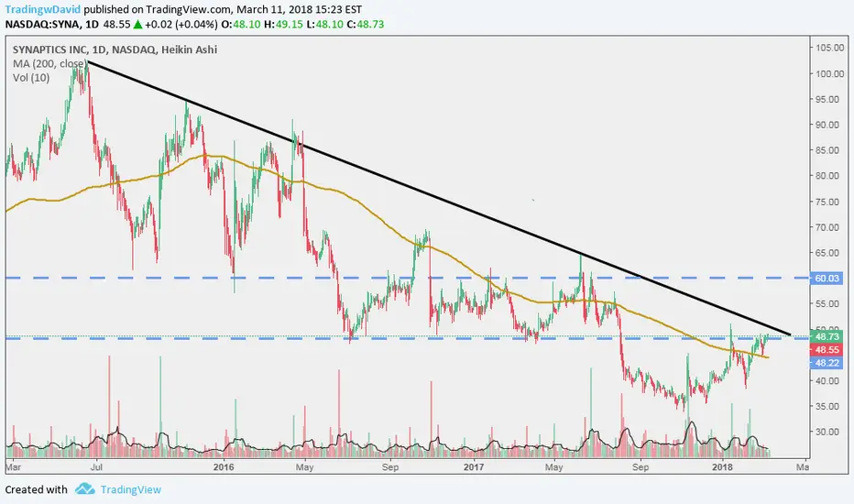Click the 2018 date axis label

tap(722, 467)
